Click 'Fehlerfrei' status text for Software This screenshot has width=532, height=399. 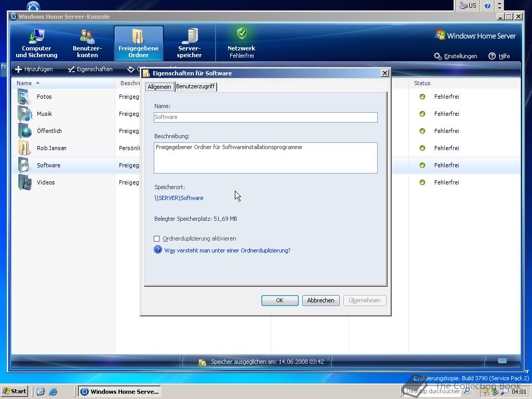pyautogui.click(x=446, y=165)
